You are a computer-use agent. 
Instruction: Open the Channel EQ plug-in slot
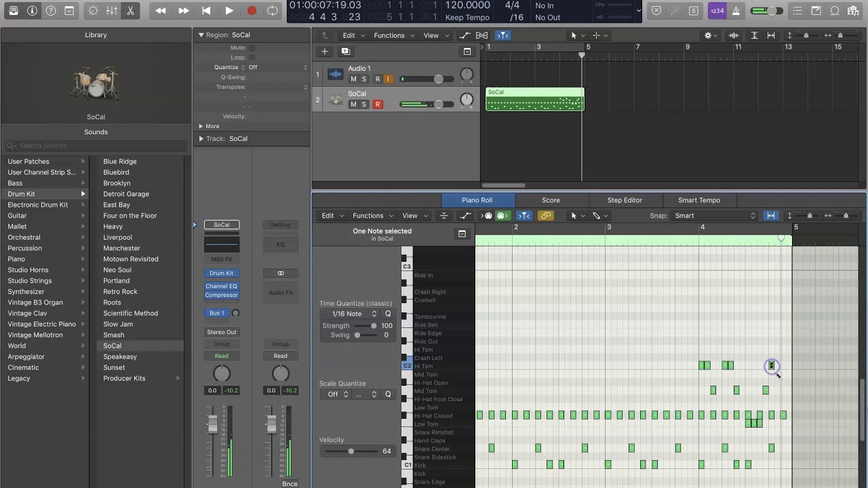pos(222,286)
